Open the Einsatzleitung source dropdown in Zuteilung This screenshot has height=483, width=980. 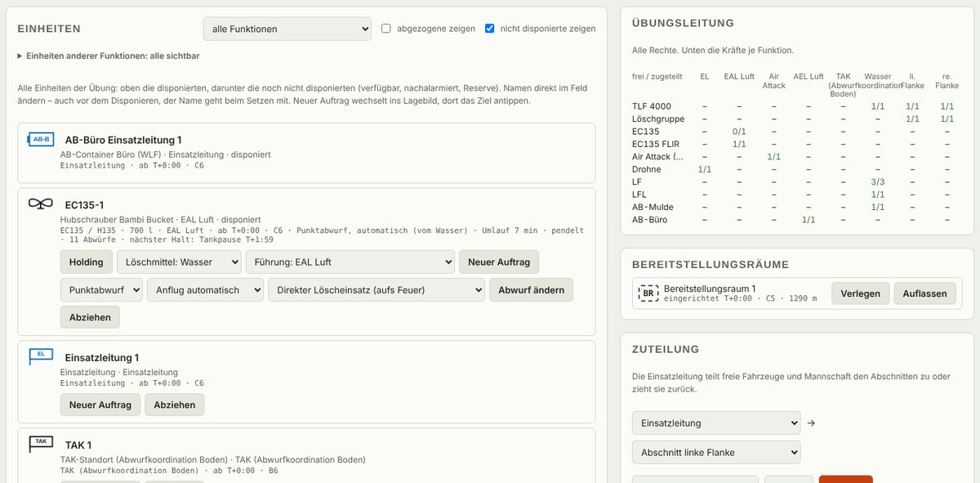716,423
